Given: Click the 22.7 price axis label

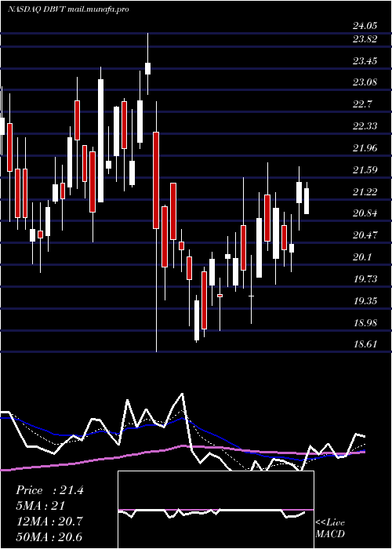Looking at the screenshot, I should [x=362, y=104].
